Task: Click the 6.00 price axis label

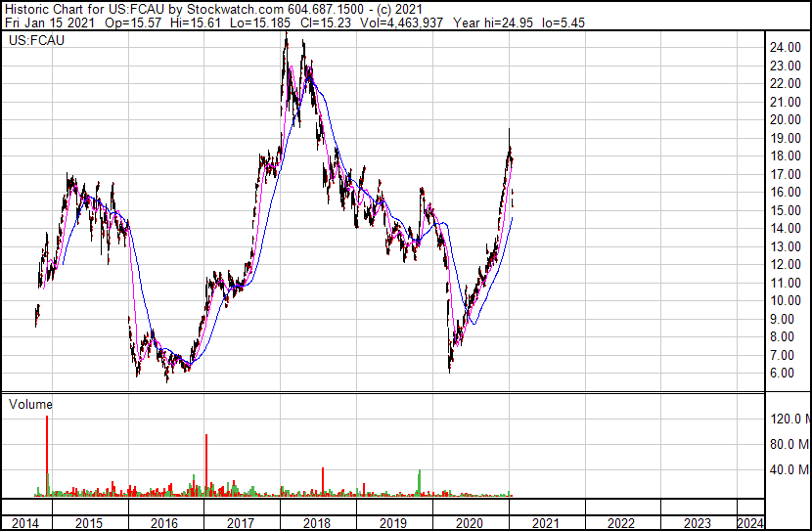Action: [782, 374]
